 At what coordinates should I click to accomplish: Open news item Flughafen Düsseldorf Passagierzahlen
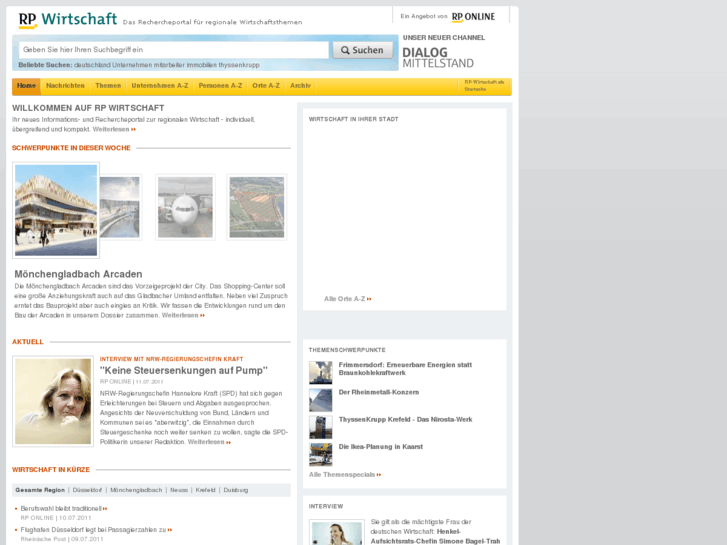96,530
